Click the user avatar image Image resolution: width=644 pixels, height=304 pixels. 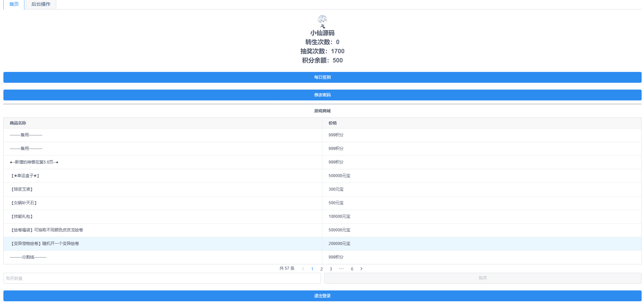point(322,21)
